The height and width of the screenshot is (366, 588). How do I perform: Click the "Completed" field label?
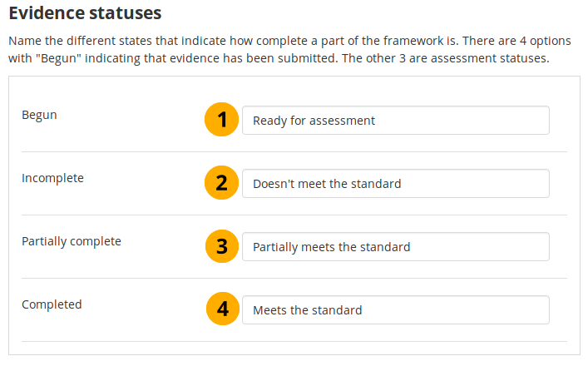coord(52,304)
